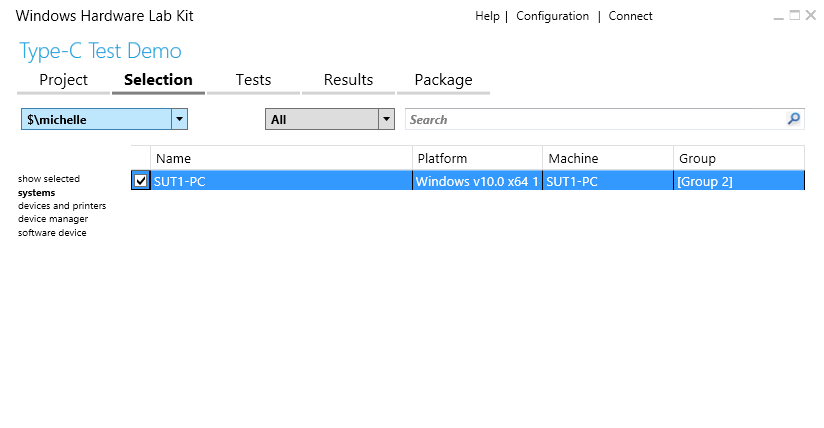The width and height of the screenshot is (824, 428).
Task: Sort the list by Platform column header
Action: pyautogui.click(x=477, y=158)
